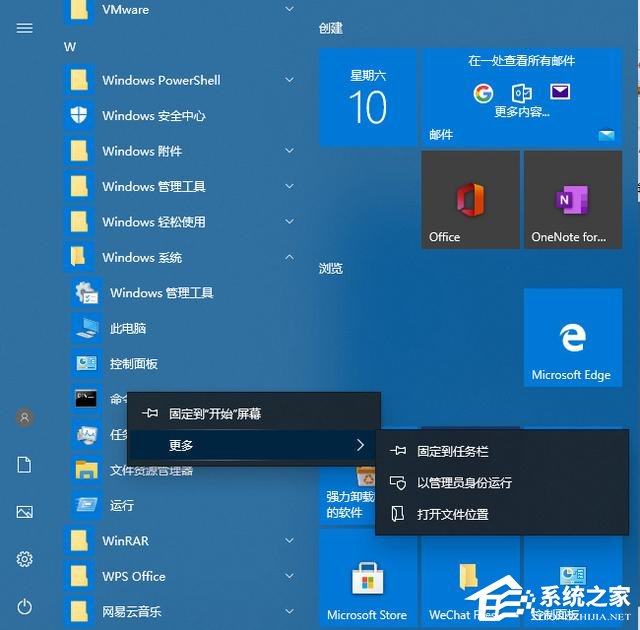Click 打开文件位置 in the submenu

(x=453, y=514)
